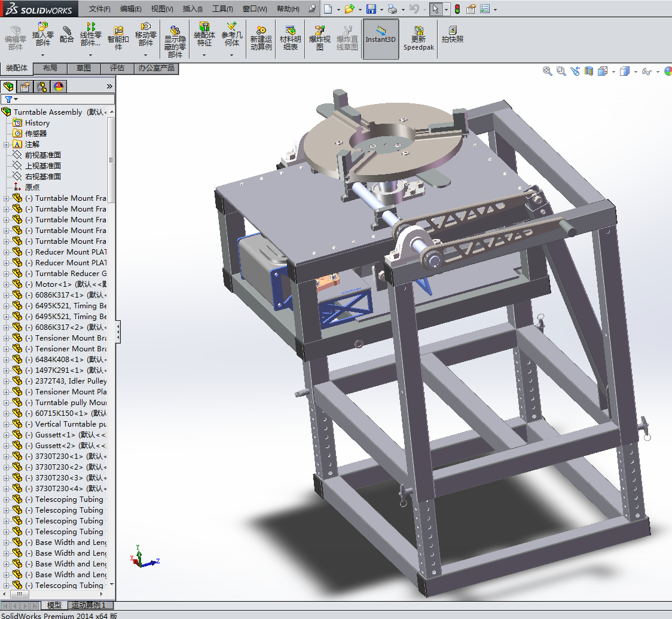Click the 更新 Speedpak button

coord(419,38)
